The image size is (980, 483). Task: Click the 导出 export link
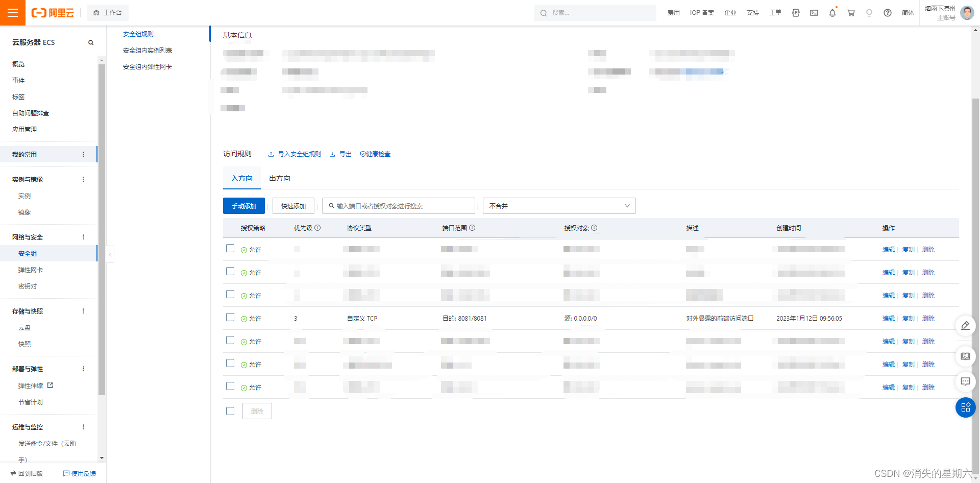340,154
